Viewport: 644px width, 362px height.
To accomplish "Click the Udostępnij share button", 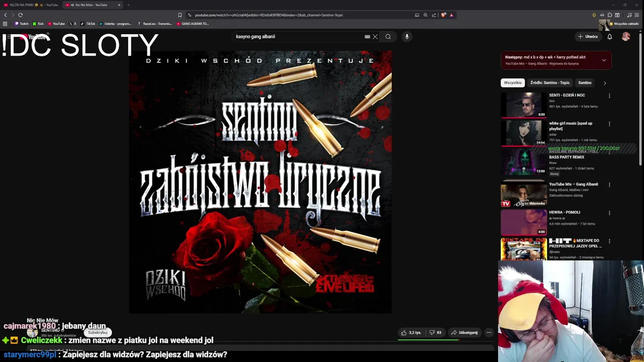I will 464,332.
